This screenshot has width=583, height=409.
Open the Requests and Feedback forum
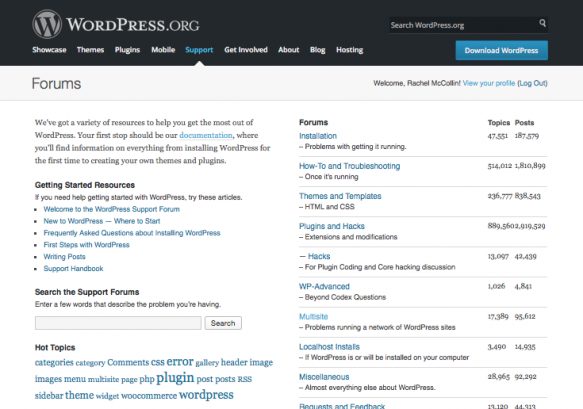coord(342,406)
